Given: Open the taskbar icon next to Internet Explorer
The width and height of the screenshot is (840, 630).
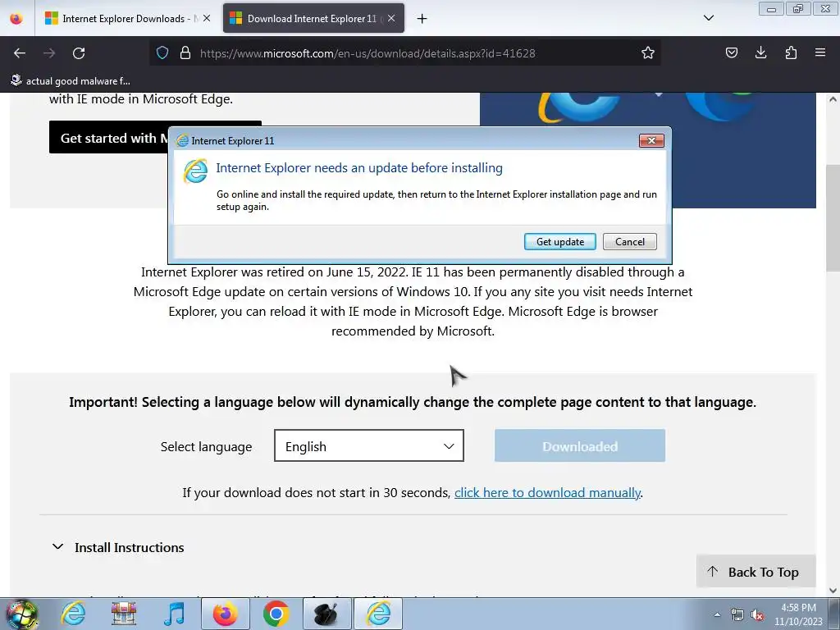Looking at the screenshot, I should coord(124,614).
